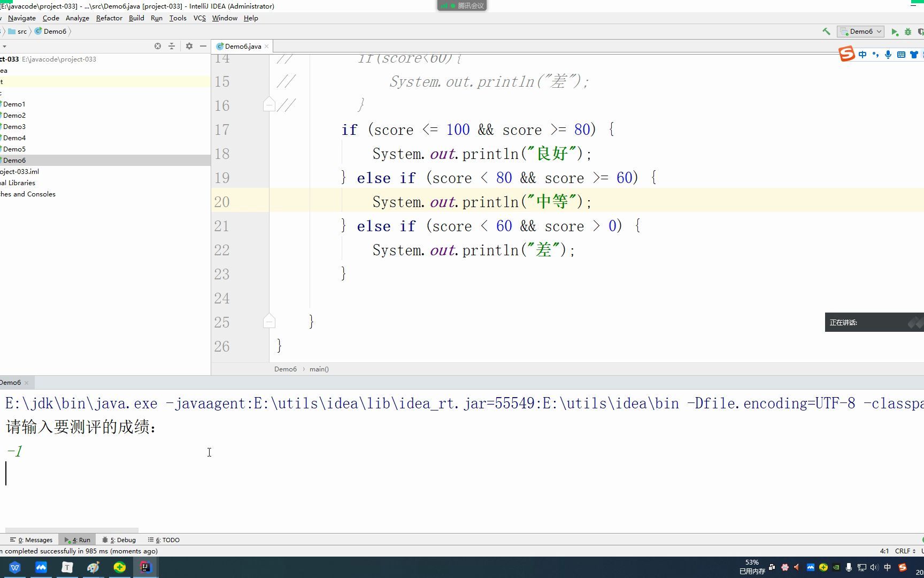Viewport: 924px width, 578px height.
Task: Open Sogou skin shirt icon
Action: tap(914, 55)
